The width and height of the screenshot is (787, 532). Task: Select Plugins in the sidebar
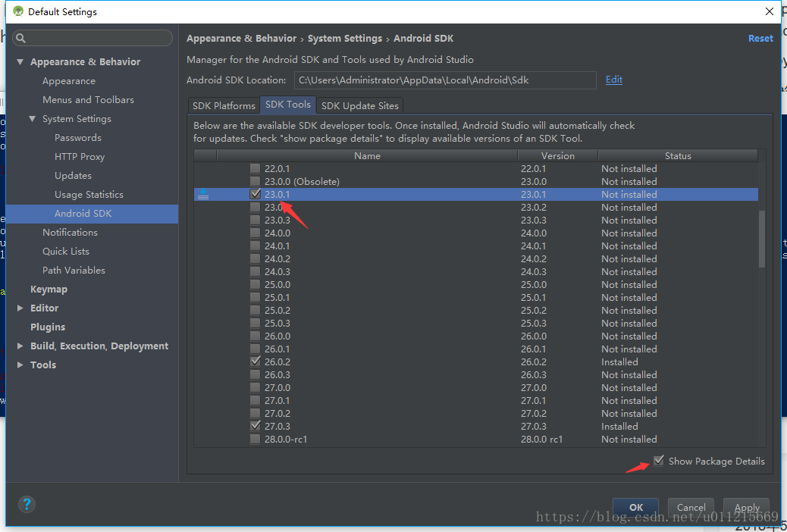tap(48, 327)
